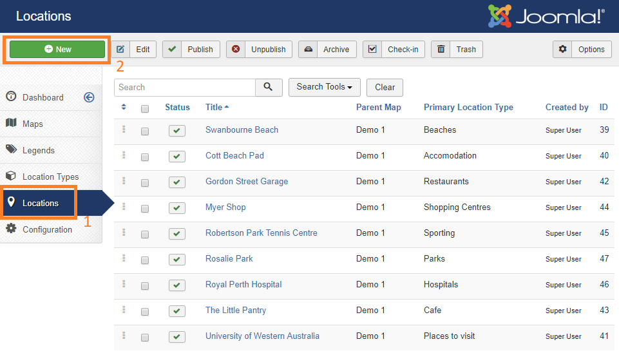
Task: Open University of Western Australia link
Action: pyautogui.click(x=262, y=336)
